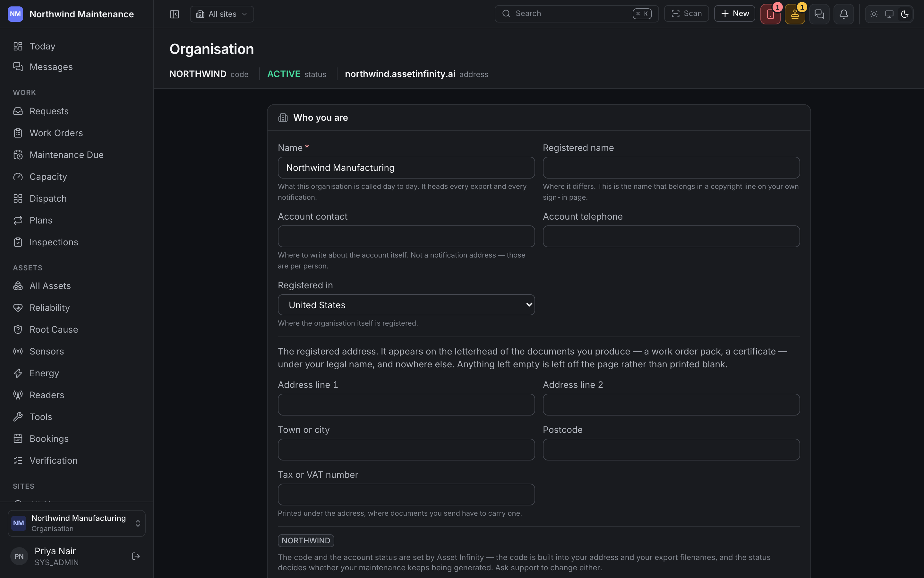This screenshot has width=924, height=578.
Task: Switch to system theme monitor icon
Action: [x=889, y=14]
